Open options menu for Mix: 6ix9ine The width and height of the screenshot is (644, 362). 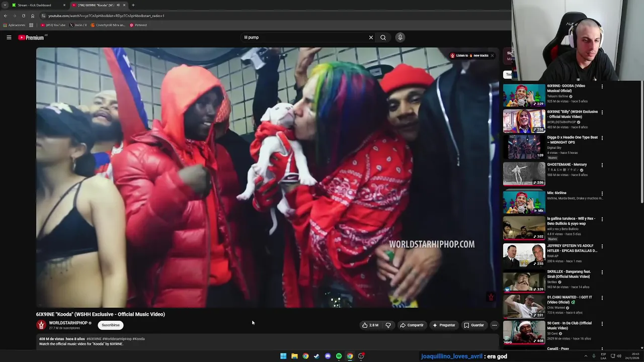602,194
